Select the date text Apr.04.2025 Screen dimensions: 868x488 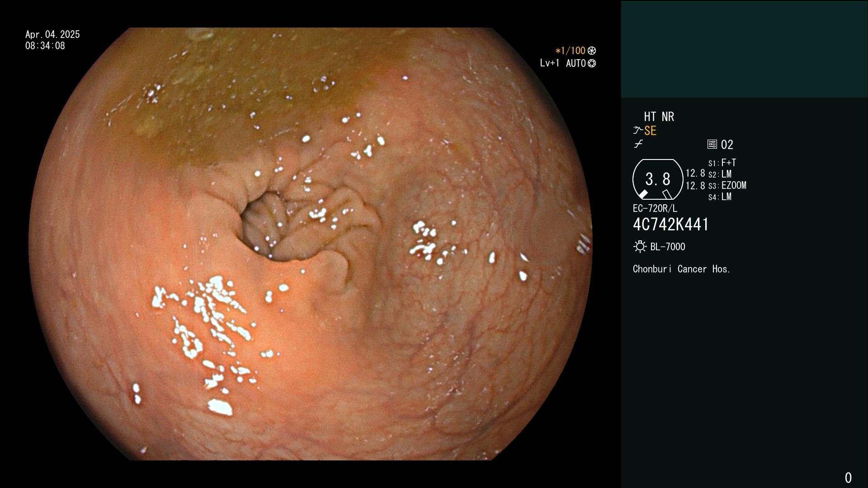coord(52,34)
